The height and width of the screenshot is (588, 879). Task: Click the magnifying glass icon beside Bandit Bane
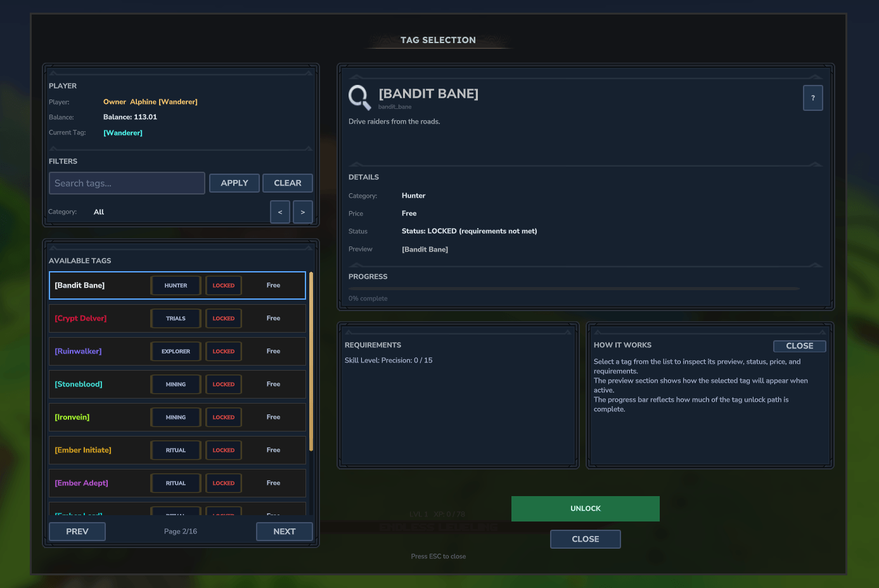tap(359, 98)
